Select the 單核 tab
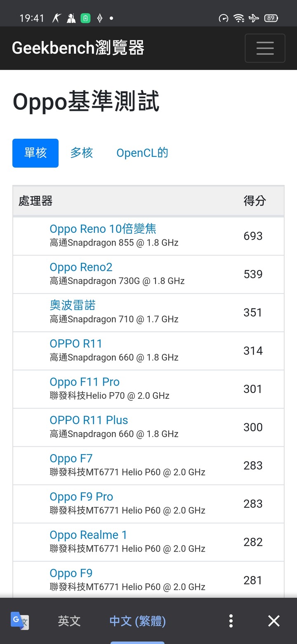This screenshot has height=644, width=297. click(35, 153)
